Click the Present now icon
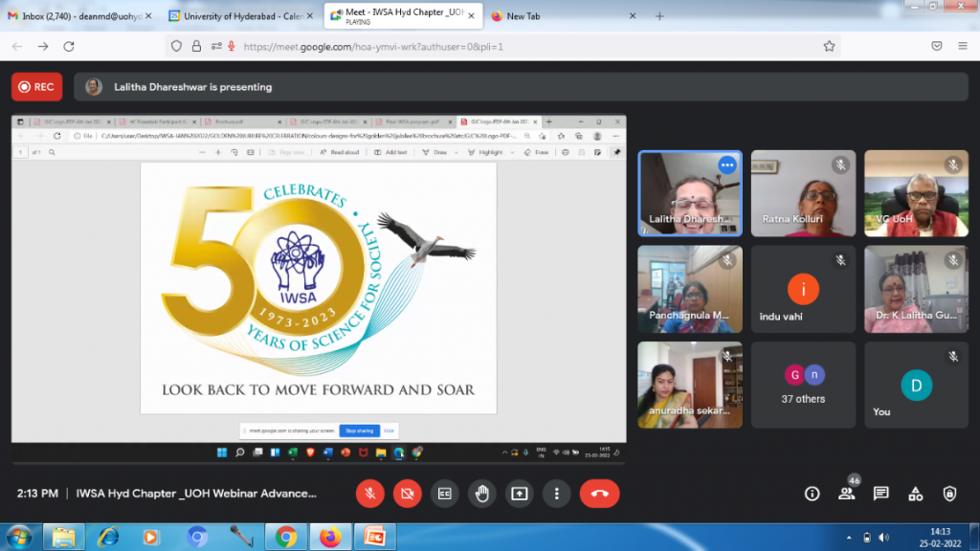The height and width of the screenshot is (551, 980). pyautogui.click(x=520, y=494)
